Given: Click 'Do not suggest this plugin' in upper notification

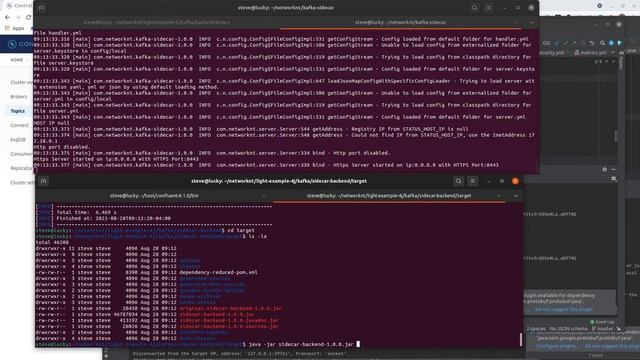Looking at the screenshot, I should 564,310.
